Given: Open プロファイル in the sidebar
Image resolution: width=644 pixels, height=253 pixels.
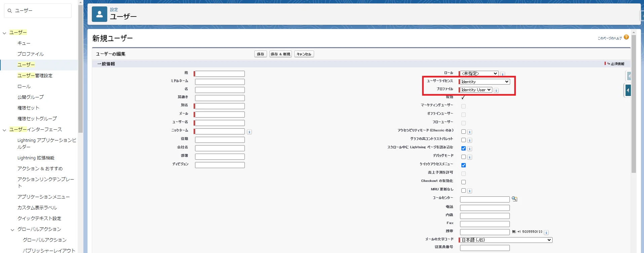Looking at the screenshot, I should coord(31,54).
